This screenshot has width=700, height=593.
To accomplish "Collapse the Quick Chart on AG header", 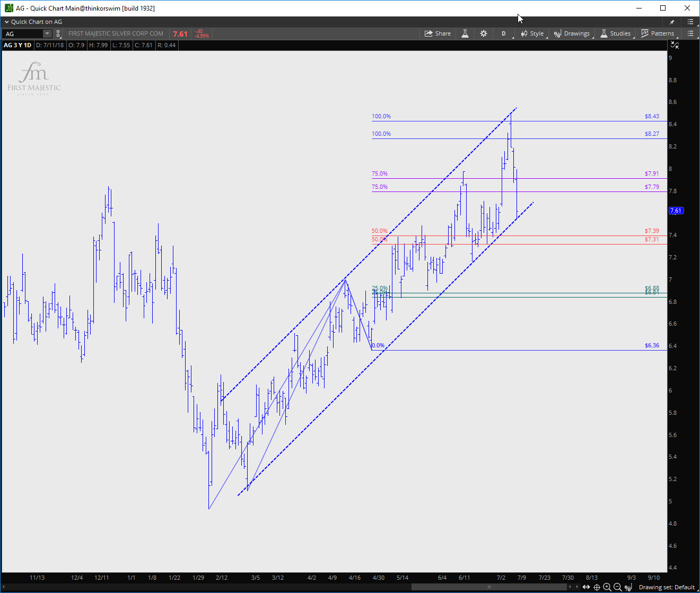I will [x=7, y=22].
